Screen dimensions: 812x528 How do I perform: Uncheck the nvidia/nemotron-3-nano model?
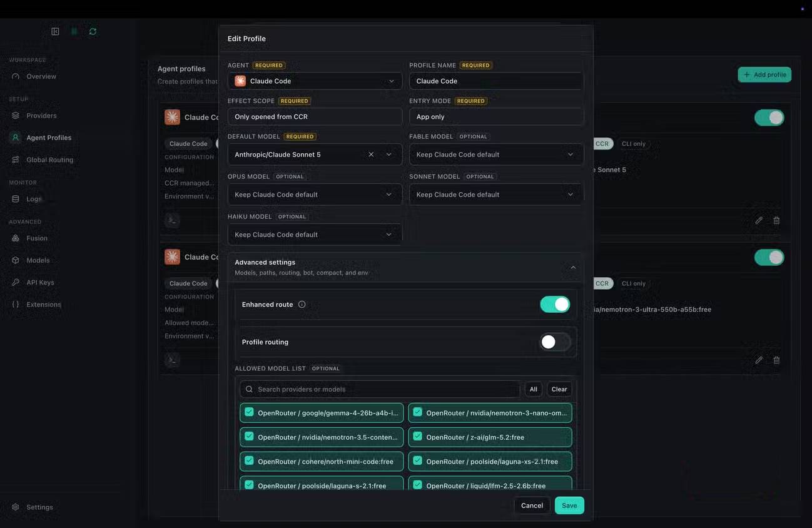[417, 412]
